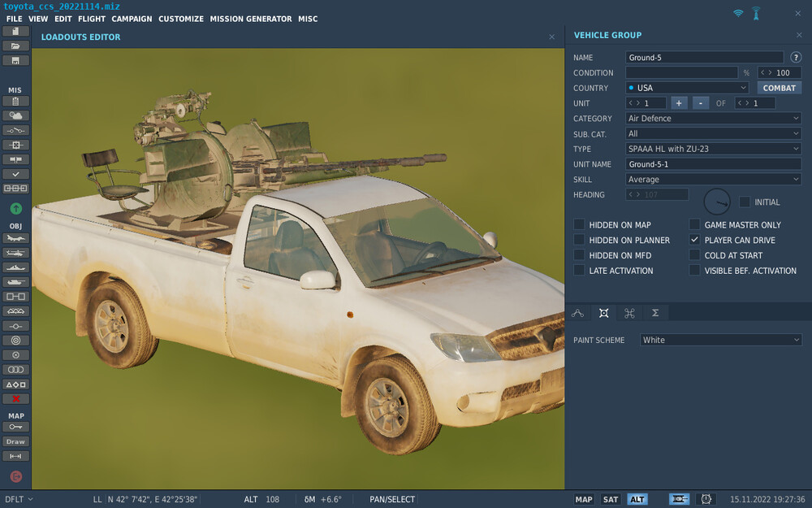Click the heading compass dial
The height and width of the screenshot is (508, 812).
717,202
